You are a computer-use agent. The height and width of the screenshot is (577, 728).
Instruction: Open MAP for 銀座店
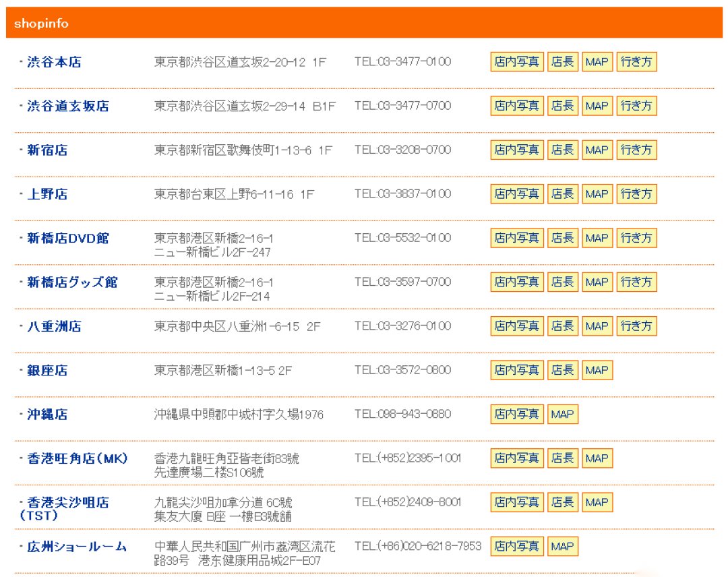coord(597,370)
